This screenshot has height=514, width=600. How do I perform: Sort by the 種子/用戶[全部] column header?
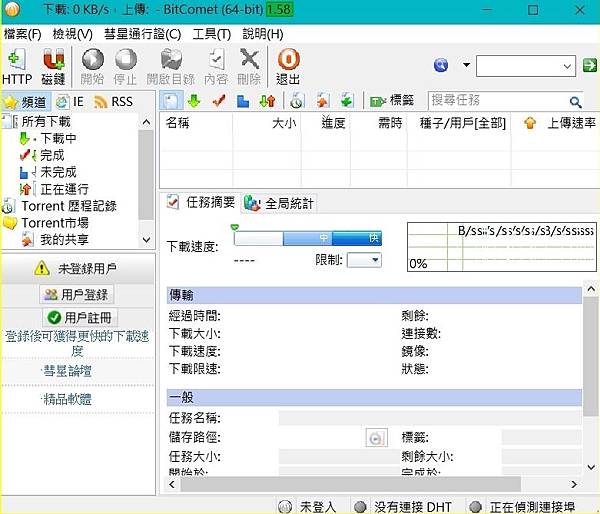coord(462,123)
